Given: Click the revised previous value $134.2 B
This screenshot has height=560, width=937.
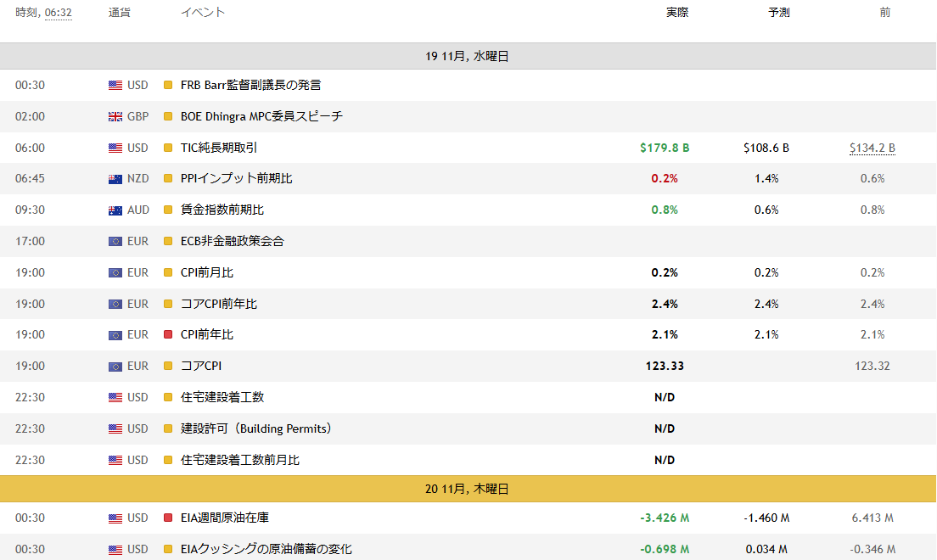Looking at the screenshot, I should point(872,148).
